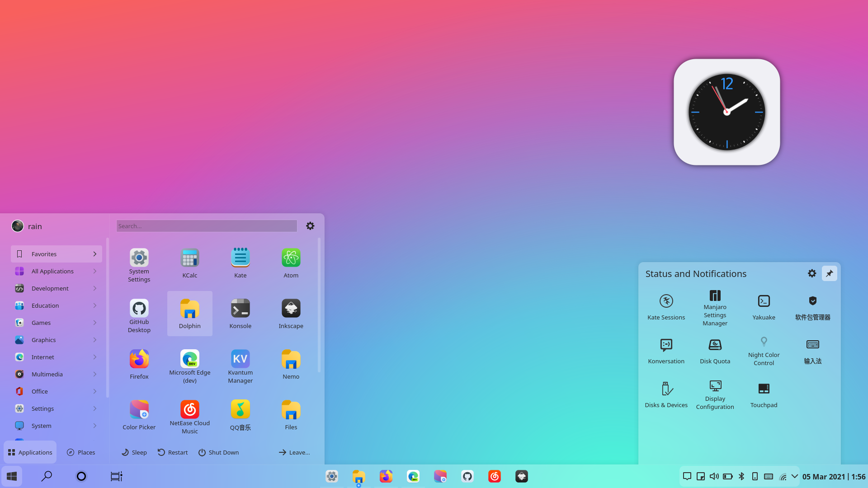Screen dimensions: 868x488
Task: Click the Shut Down button
Action: coord(218,452)
